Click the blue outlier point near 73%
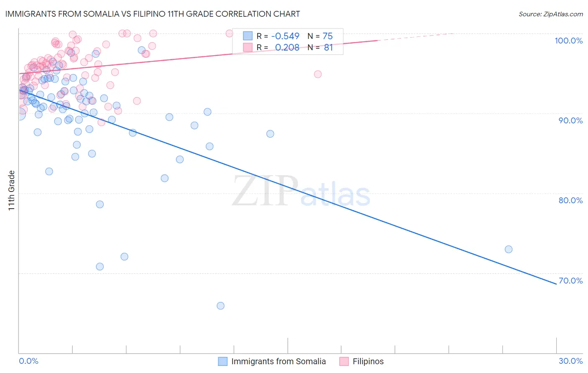The height and width of the screenshot is (373, 588). point(509,249)
